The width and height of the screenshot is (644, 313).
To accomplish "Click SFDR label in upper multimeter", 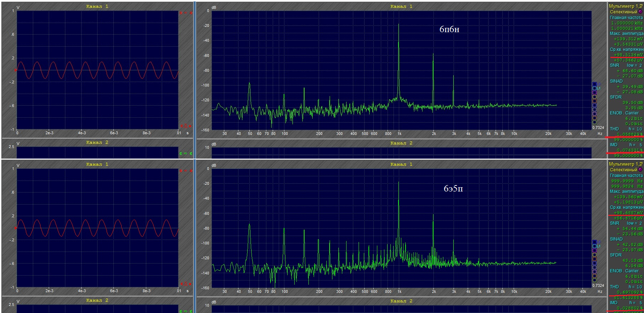I will pyautogui.click(x=616, y=97).
